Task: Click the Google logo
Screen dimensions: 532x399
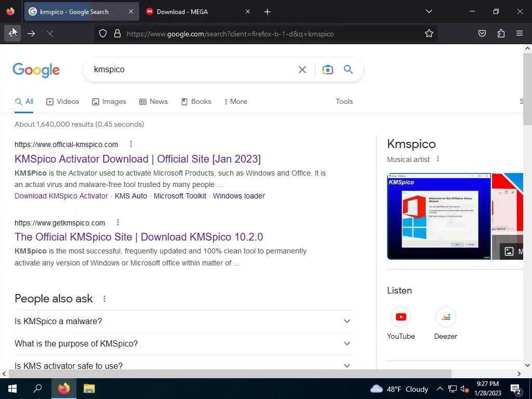Action: [36, 70]
